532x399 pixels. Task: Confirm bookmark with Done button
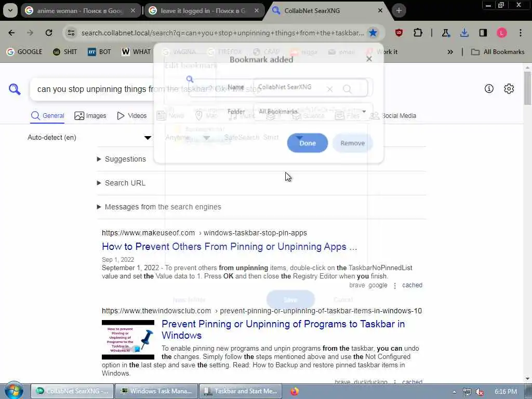tap(308, 143)
